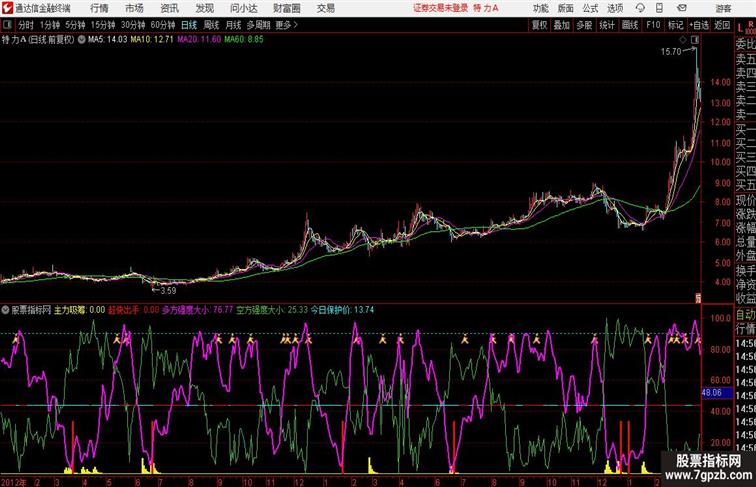Open the 行情 menu
756x487 pixels.
(99, 8)
